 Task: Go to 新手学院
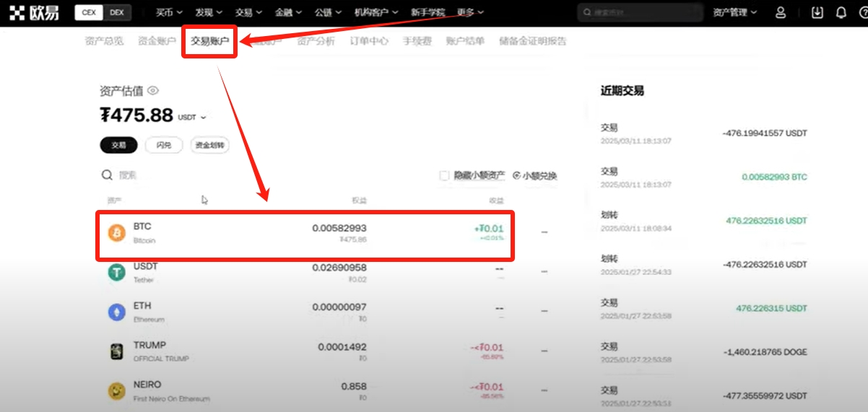click(x=428, y=12)
